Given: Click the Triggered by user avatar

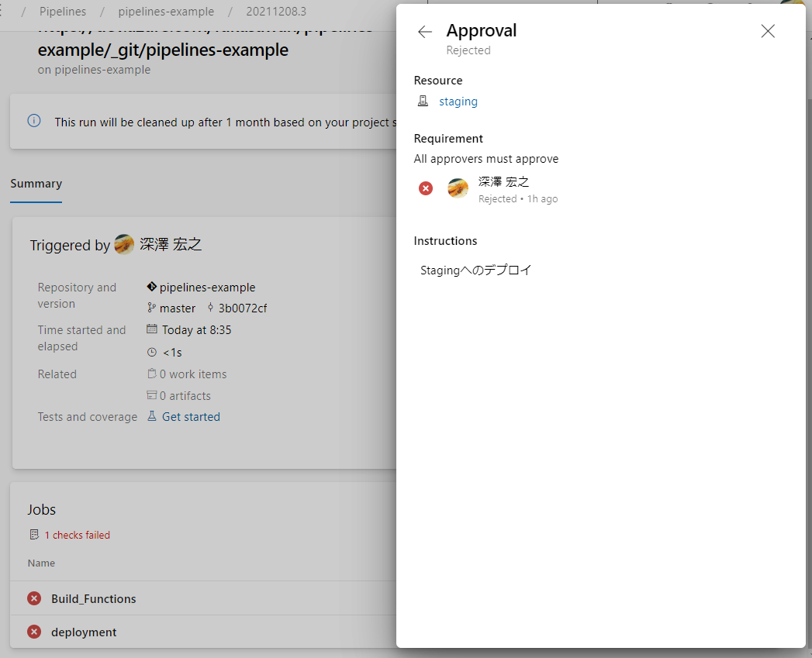Looking at the screenshot, I should (x=124, y=244).
